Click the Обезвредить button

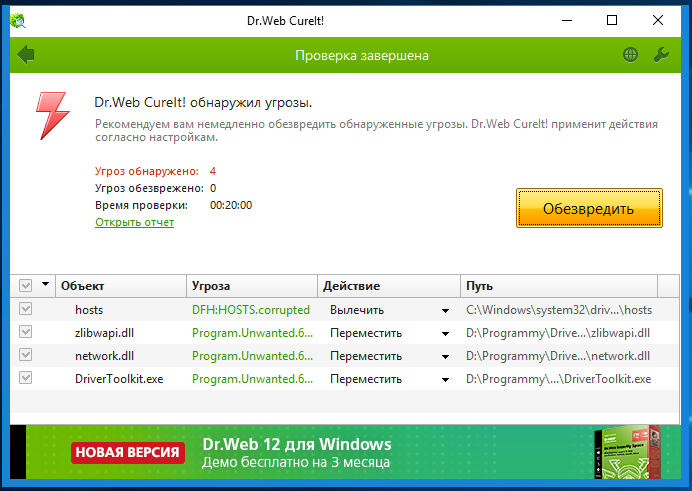tap(589, 208)
